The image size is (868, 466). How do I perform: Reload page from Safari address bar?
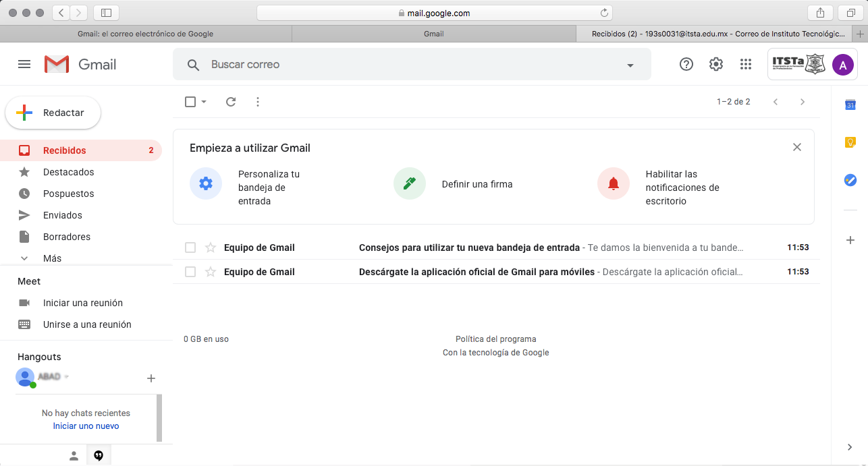coord(605,13)
